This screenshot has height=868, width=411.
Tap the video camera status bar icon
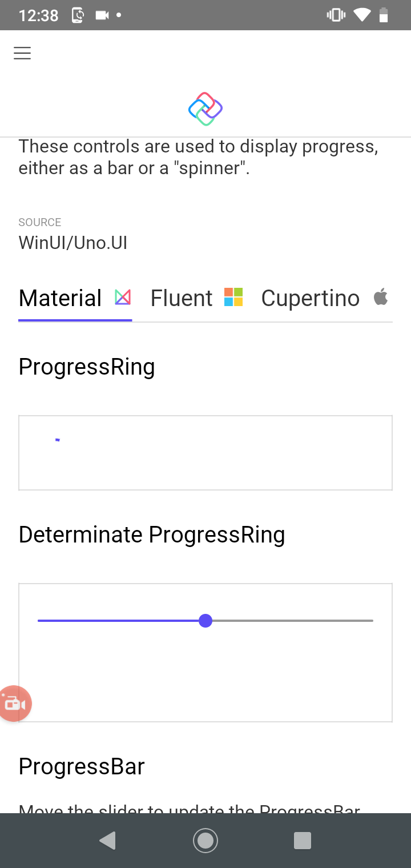[102, 15]
